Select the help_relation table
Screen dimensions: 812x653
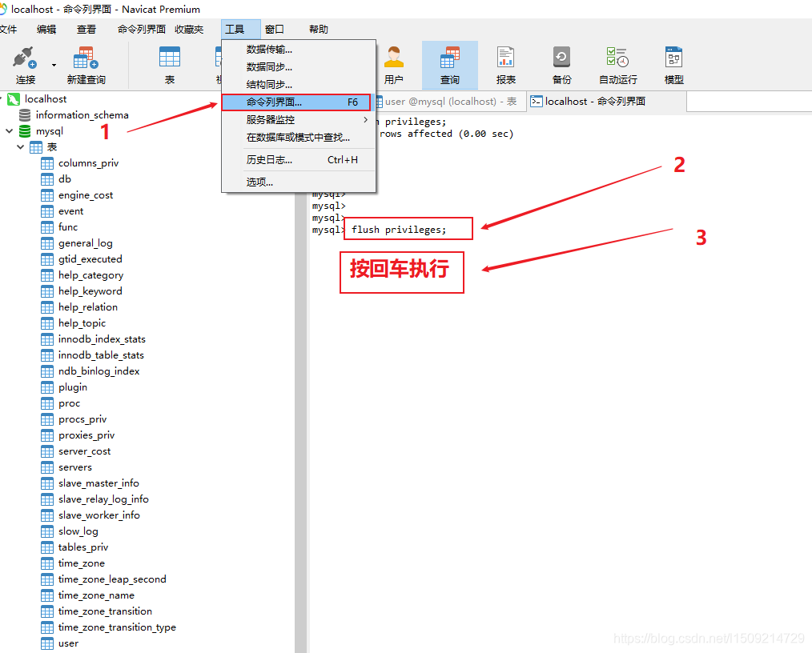[x=88, y=307]
